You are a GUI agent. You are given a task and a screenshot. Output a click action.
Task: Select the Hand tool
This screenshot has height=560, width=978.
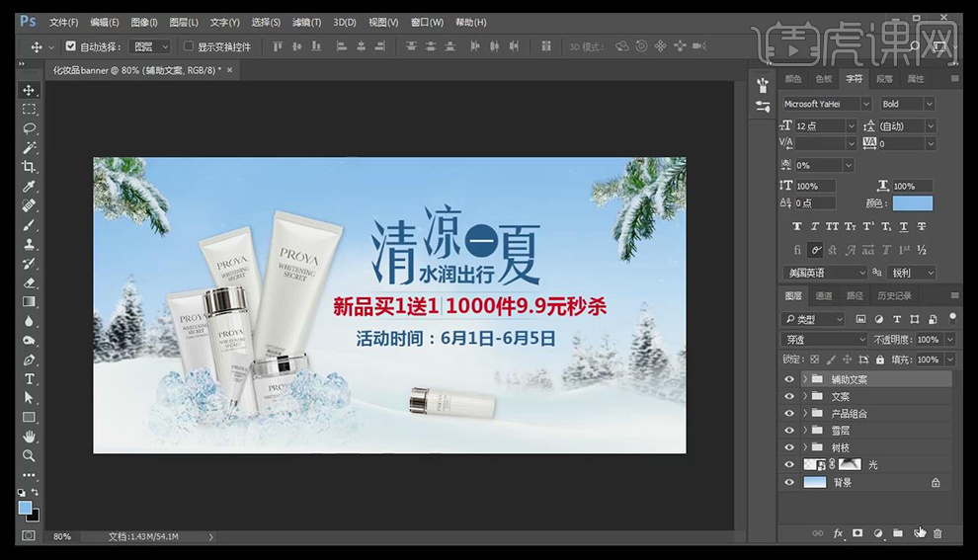coord(29,437)
